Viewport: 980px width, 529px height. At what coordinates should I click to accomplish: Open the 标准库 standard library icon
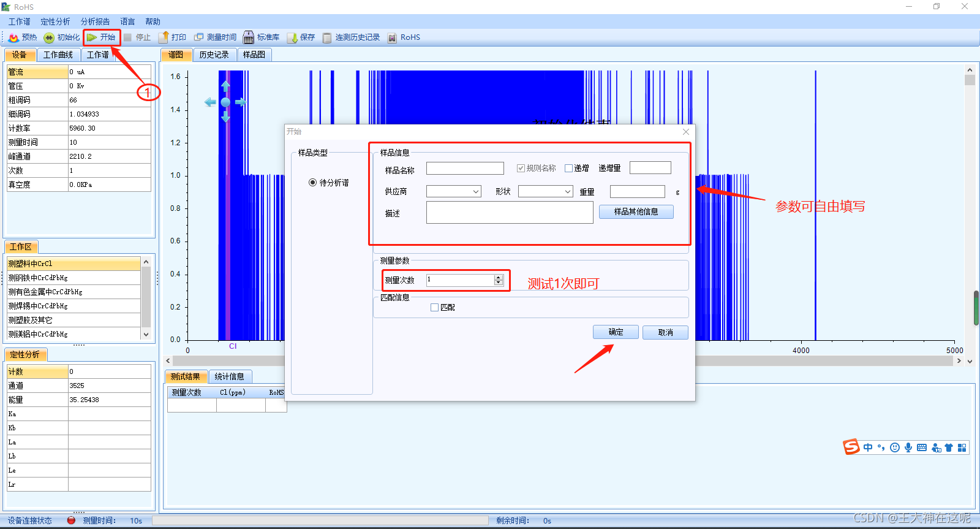tap(249, 37)
